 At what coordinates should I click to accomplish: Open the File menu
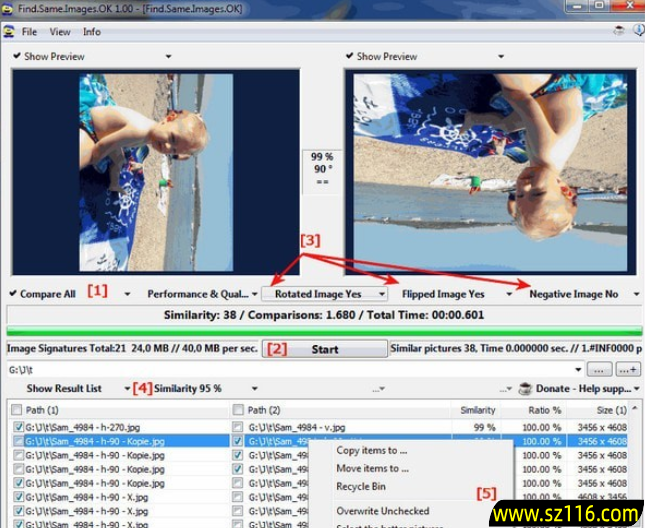(x=29, y=32)
